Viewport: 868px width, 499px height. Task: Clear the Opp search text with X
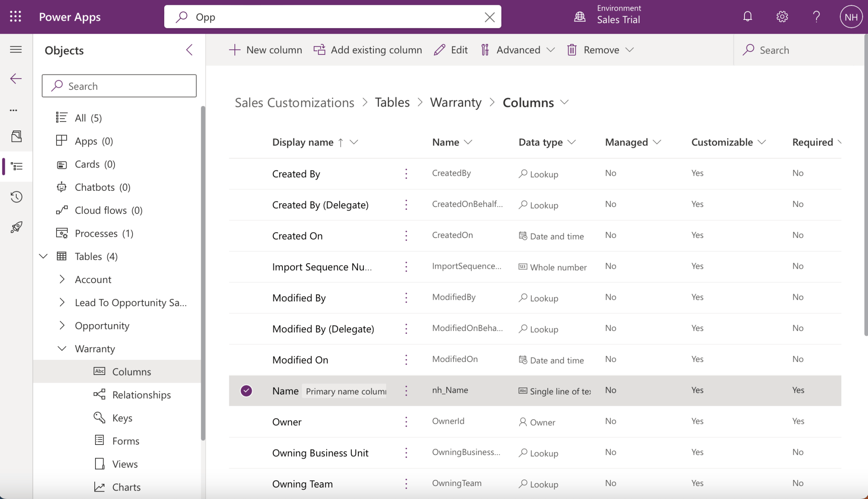[x=489, y=17]
